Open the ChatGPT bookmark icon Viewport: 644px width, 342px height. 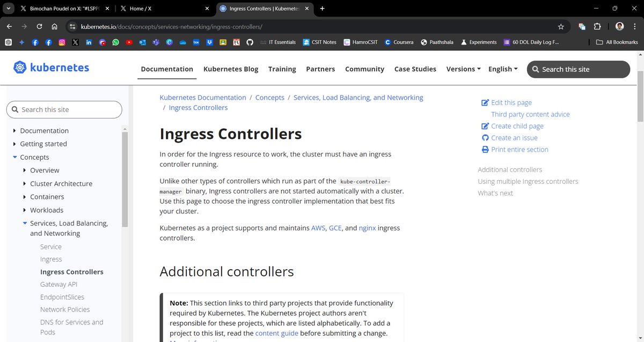coord(8,42)
